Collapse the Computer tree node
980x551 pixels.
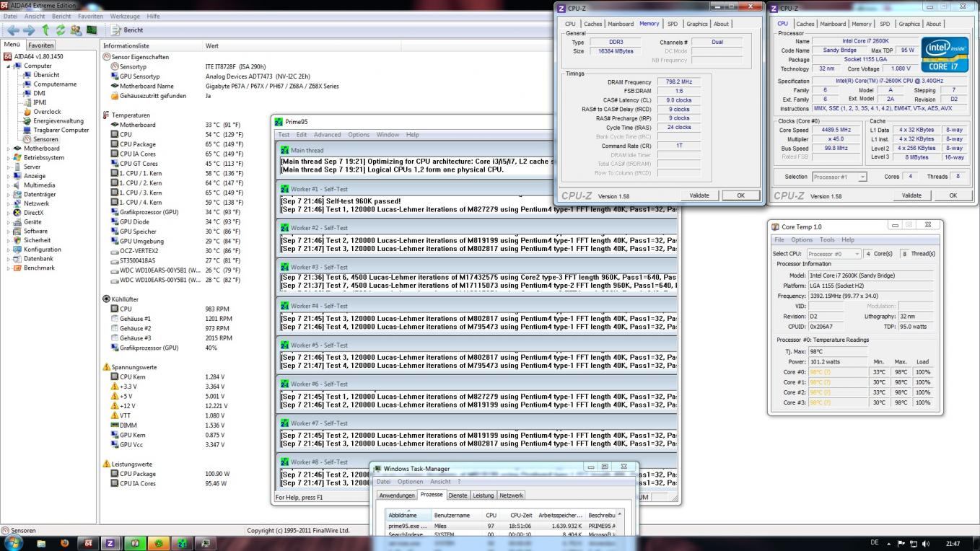click(x=9, y=66)
